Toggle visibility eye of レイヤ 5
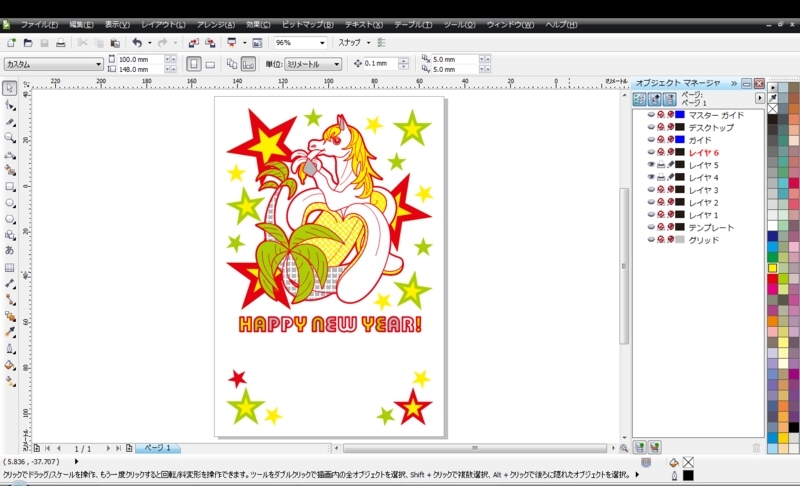This screenshot has width=800, height=486. (651, 165)
